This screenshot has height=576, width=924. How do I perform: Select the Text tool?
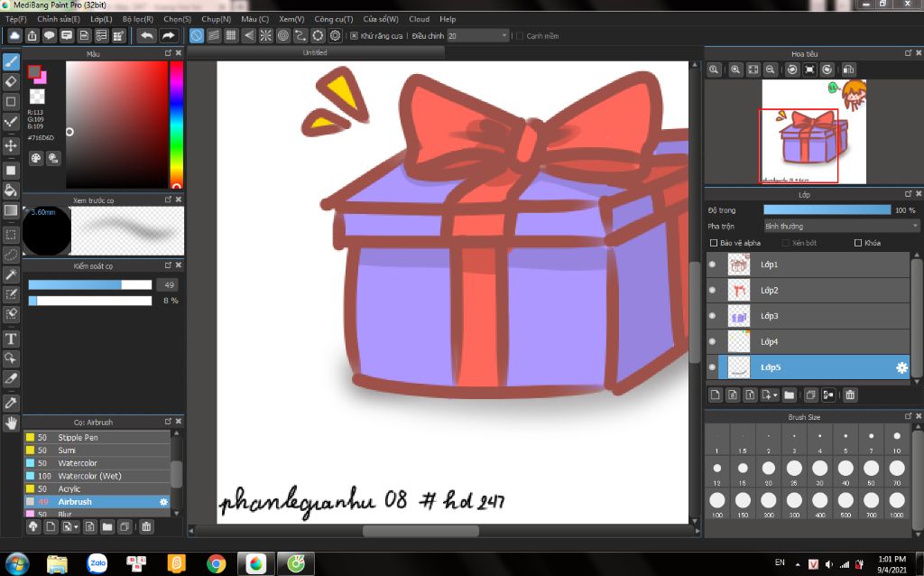pyautogui.click(x=11, y=339)
